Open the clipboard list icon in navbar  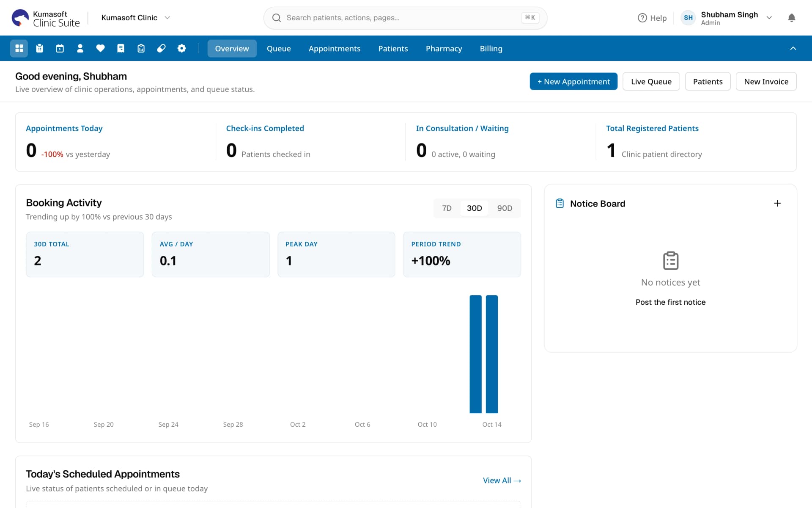(39, 48)
